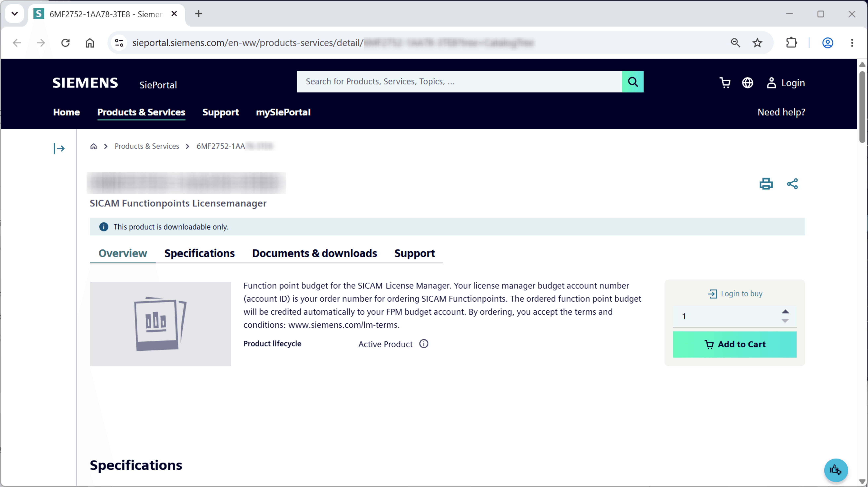Select the Overview tab
868x487 pixels.
pos(123,253)
